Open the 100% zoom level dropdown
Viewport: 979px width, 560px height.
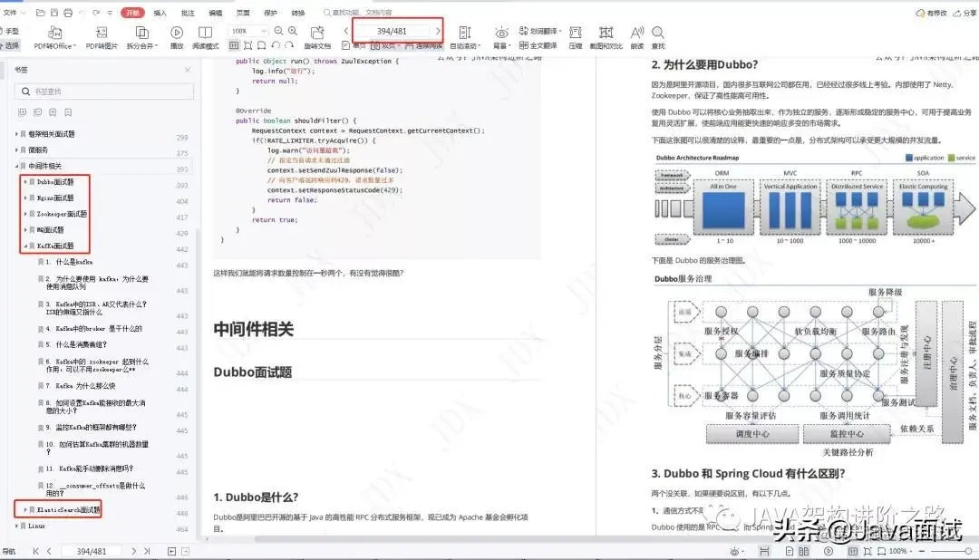pyautogui.click(x=248, y=31)
